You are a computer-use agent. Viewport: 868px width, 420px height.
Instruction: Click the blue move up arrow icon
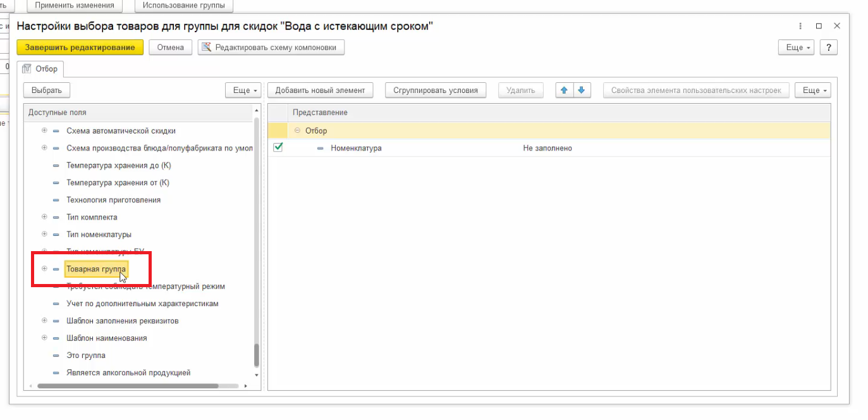tap(564, 90)
